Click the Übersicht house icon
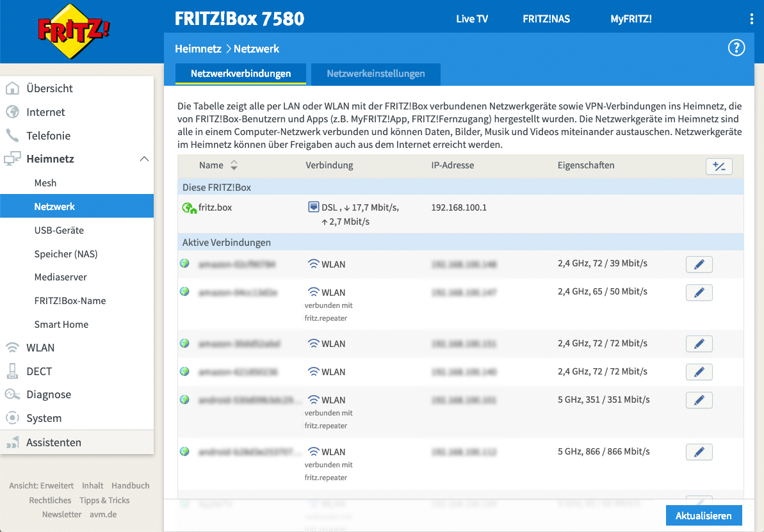Screen dimensions: 764x532 click(x=12, y=88)
